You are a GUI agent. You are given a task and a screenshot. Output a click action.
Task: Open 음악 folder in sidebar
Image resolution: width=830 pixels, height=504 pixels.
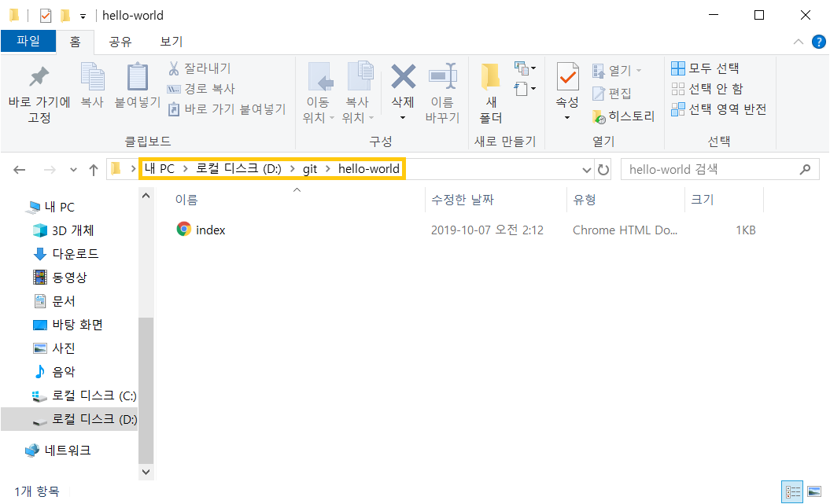(x=54, y=372)
